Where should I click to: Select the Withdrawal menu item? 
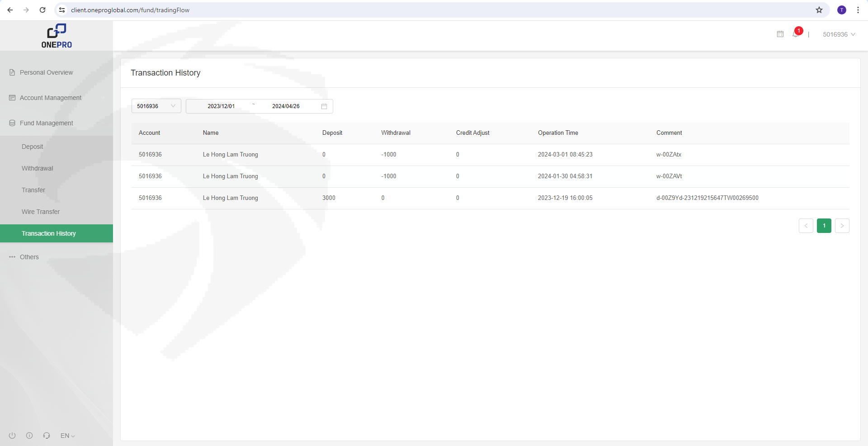[x=38, y=168]
